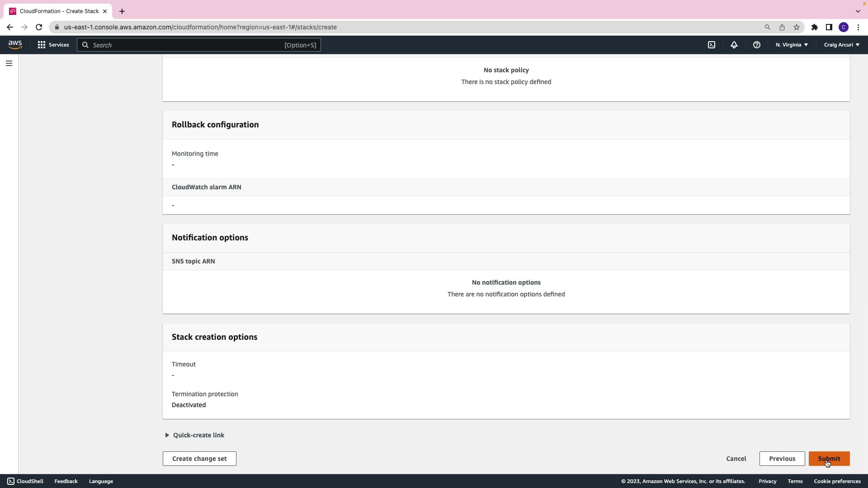Click the Create change set button

pyautogui.click(x=199, y=459)
